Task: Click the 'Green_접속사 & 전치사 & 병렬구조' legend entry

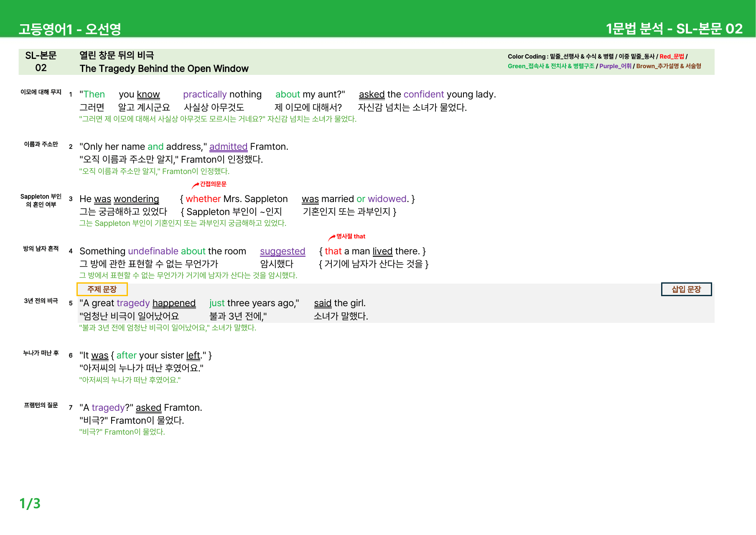Action: (x=551, y=66)
